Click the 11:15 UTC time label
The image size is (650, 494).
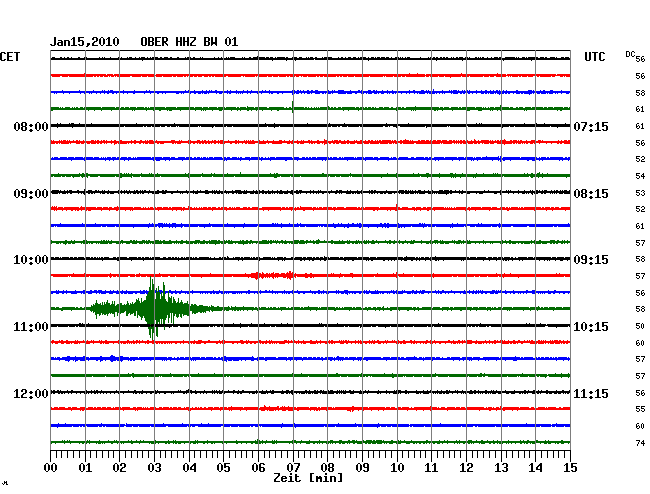point(591,393)
